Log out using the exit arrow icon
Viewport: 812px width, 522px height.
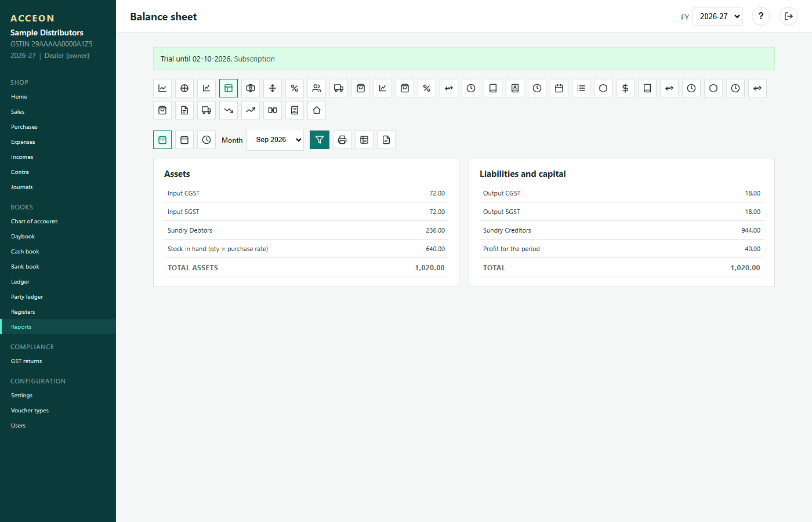(789, 16)
